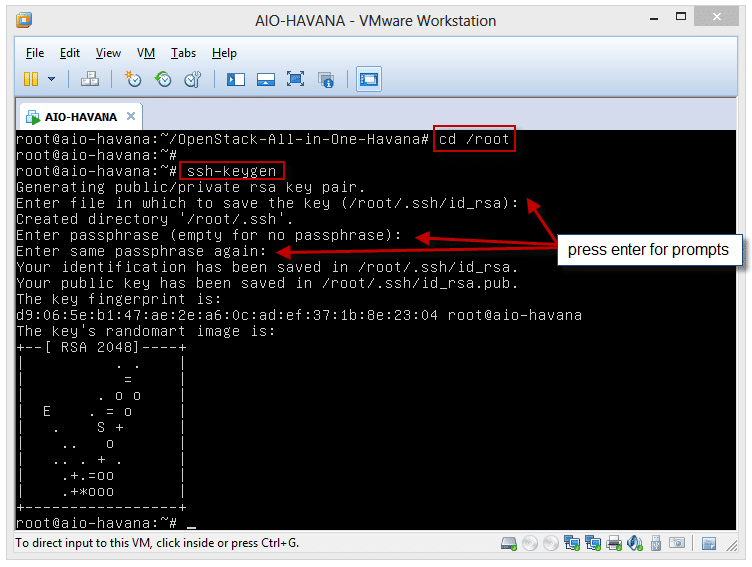This screenshot has width=752, height=567.
Task: Open the View menu
Action: click(108, 53)
